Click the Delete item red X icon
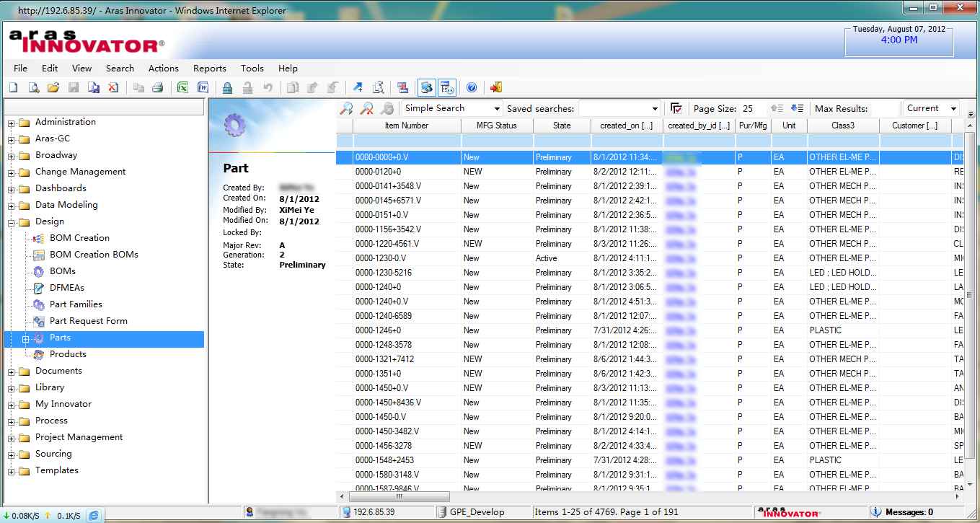This screenshot has width=980, height=523. click(113, 88)
